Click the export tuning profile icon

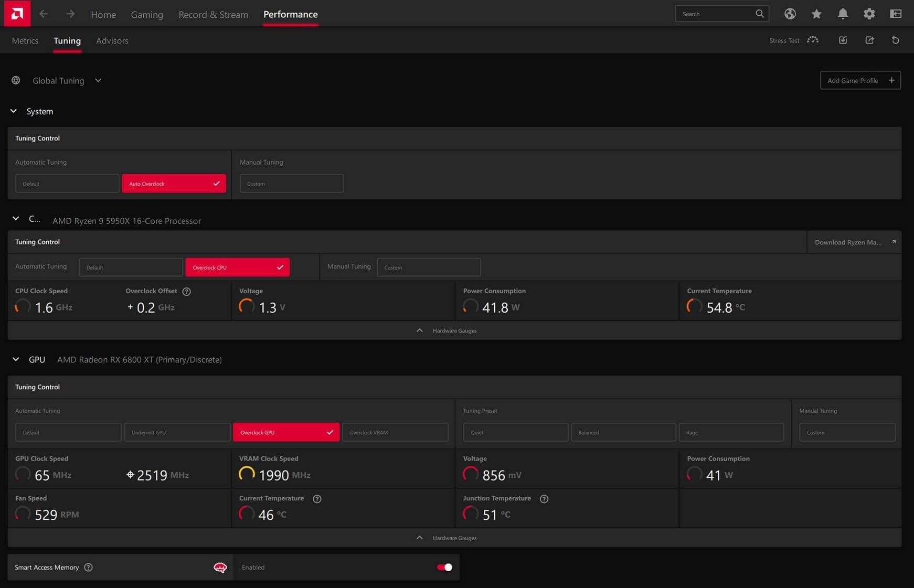(x=869, y=40)
